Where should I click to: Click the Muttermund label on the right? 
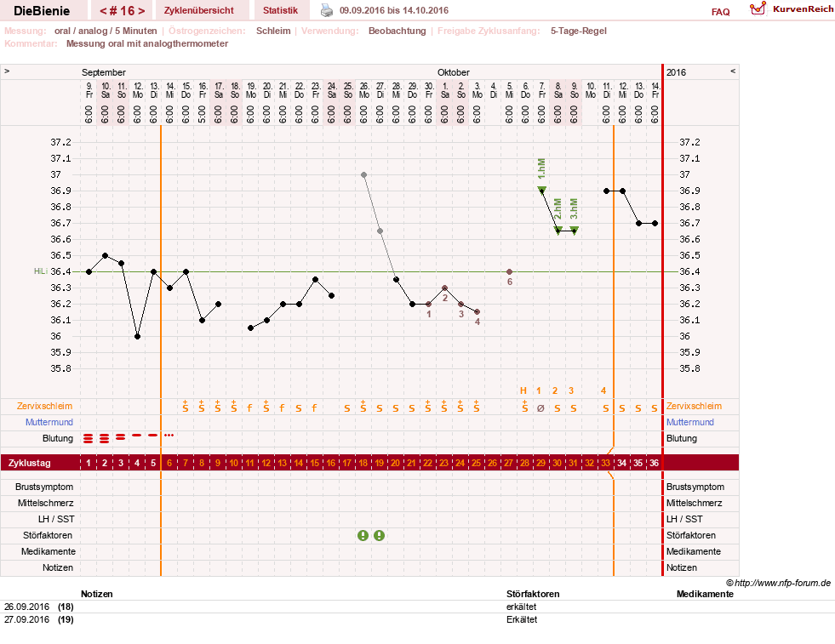689,422
